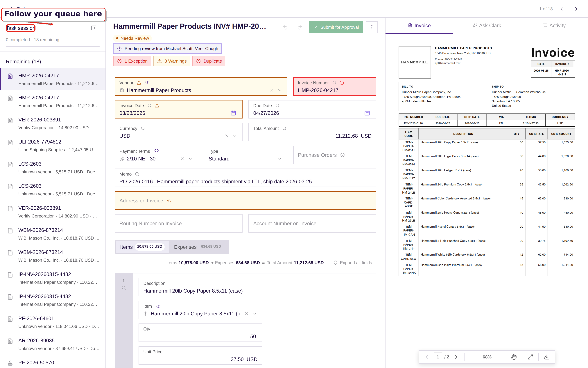
Task: Click Submit for Approval button
Action: 336,27
